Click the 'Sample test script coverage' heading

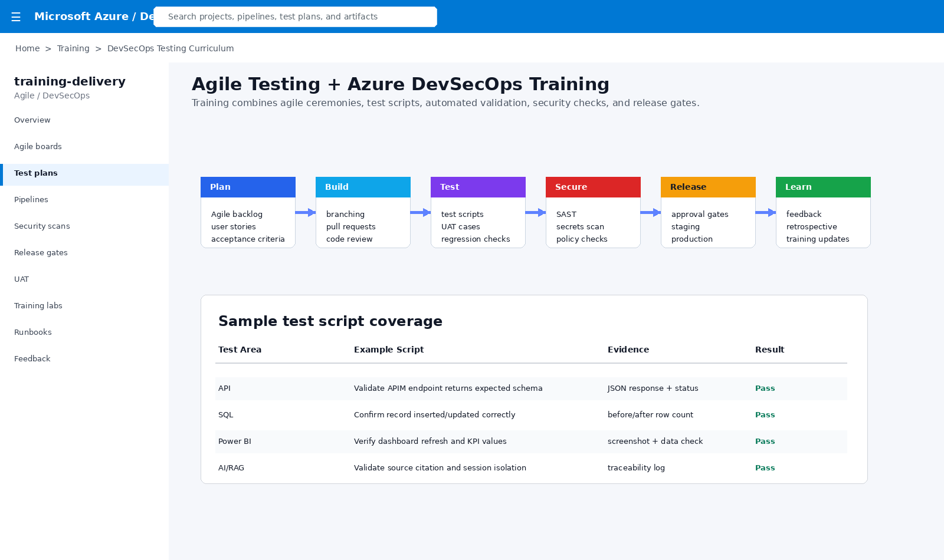pyautogui.click(x=330, y=321)
